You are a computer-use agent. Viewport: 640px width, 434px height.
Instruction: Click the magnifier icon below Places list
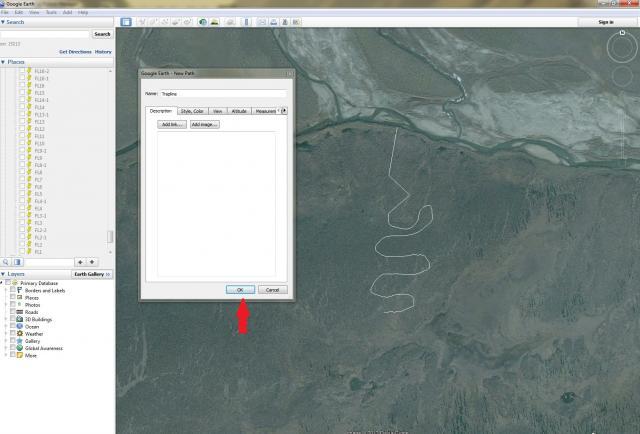pos(6,261)
